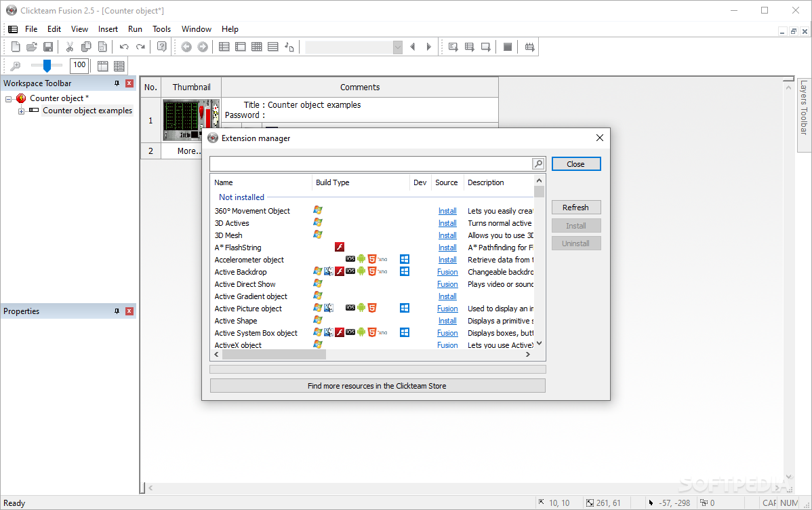
Task: Redo the last action
Action: [140, 47]
